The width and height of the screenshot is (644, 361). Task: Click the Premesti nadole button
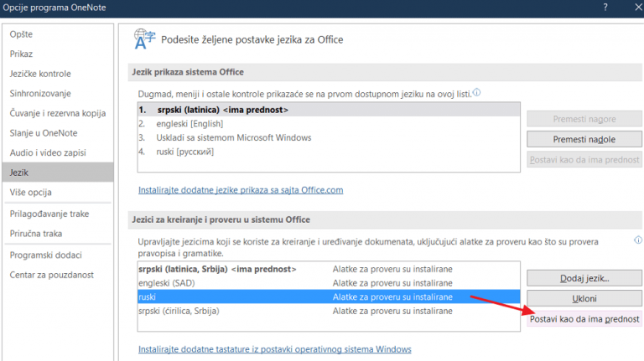coord(584,140)
